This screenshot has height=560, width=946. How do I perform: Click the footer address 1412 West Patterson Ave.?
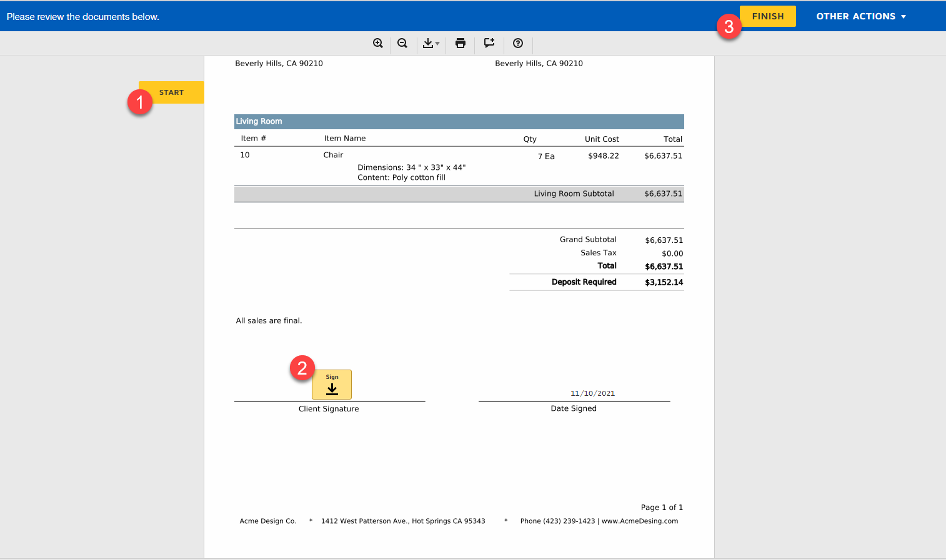[x=403, y=521]
